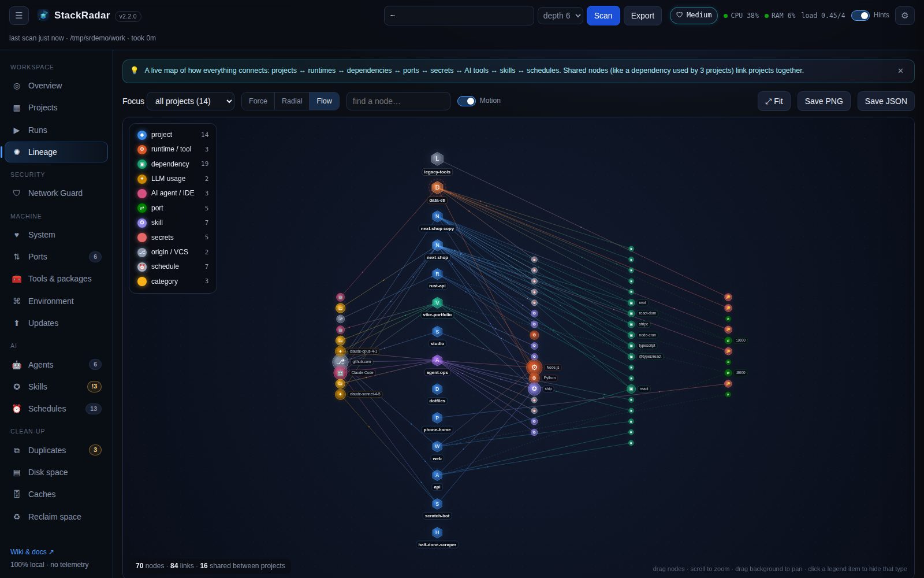Click the web project node
This screenshot has width=924, height=578.
(437, 446)
